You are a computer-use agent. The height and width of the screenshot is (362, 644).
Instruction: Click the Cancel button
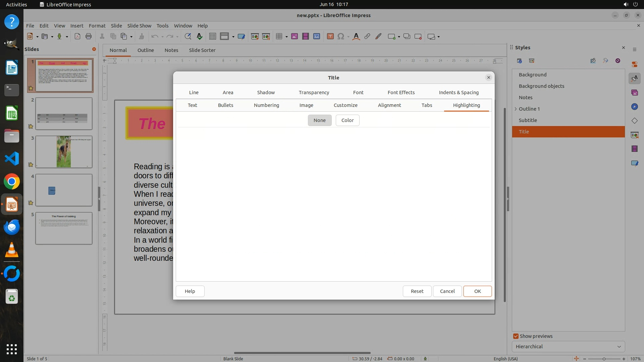(447, 291)
